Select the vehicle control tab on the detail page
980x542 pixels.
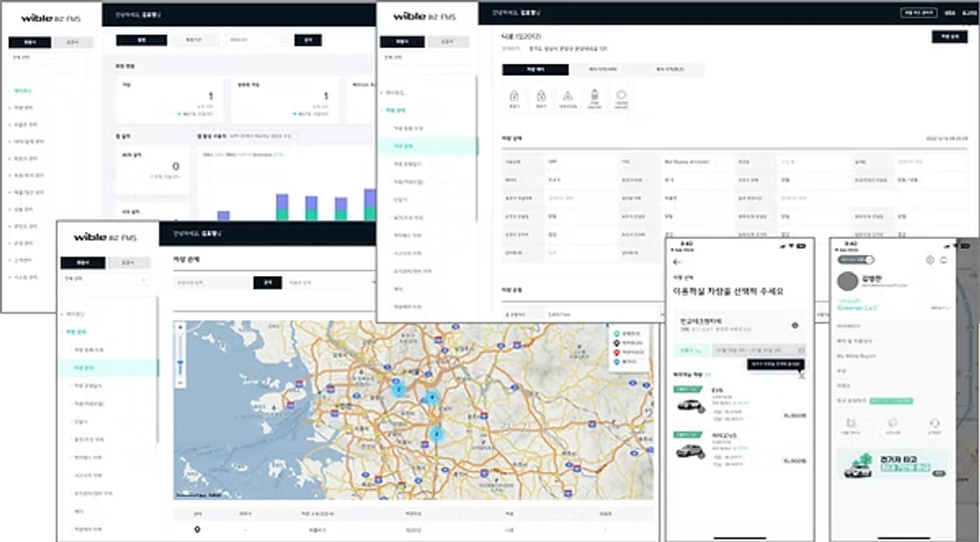pos(535,69)
